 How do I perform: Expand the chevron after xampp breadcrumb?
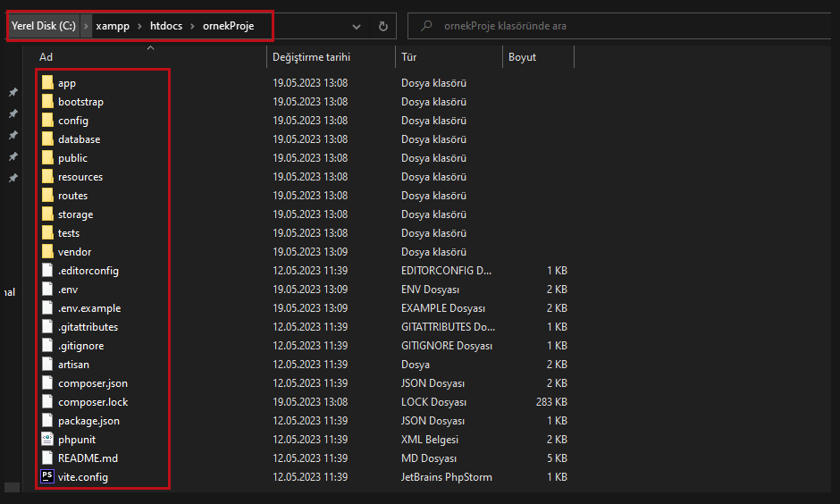tap(139, 26)
